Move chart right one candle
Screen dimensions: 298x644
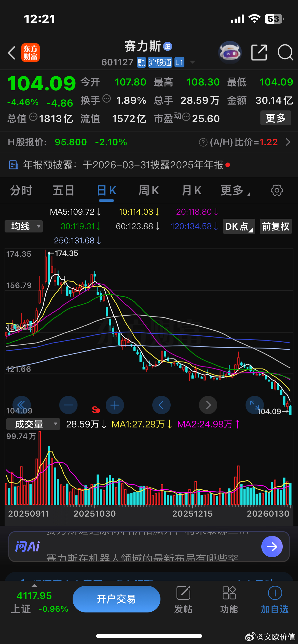[x=208, y=405]
